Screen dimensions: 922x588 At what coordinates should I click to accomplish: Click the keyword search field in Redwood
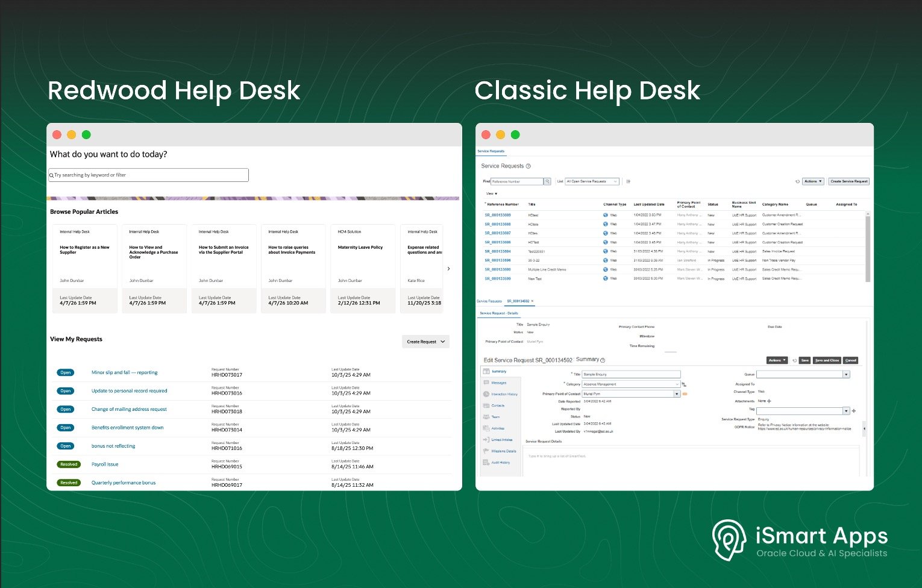coord(148,175)
